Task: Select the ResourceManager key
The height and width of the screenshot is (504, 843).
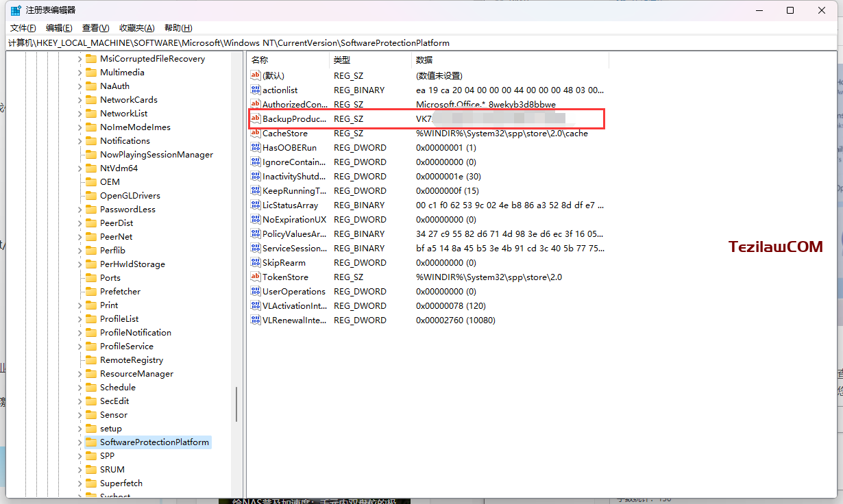Action: pyautogui.click(x=136, y=373)
